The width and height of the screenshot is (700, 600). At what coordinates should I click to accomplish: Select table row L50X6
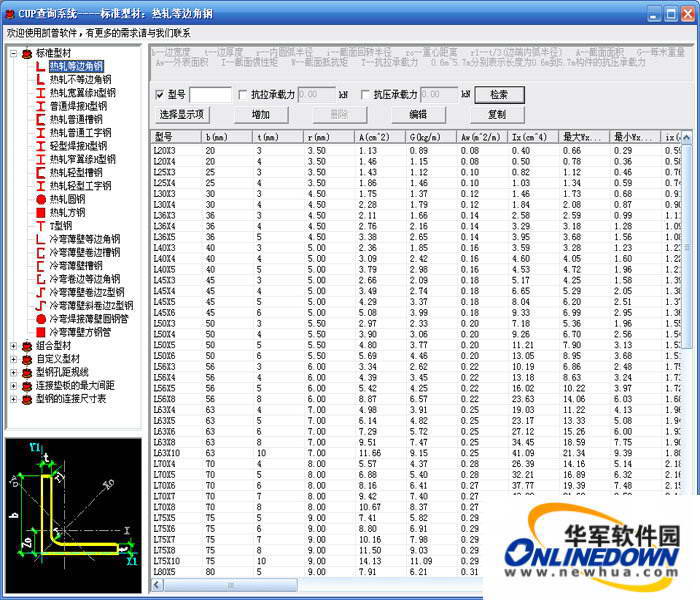click(x=416, y=356)
